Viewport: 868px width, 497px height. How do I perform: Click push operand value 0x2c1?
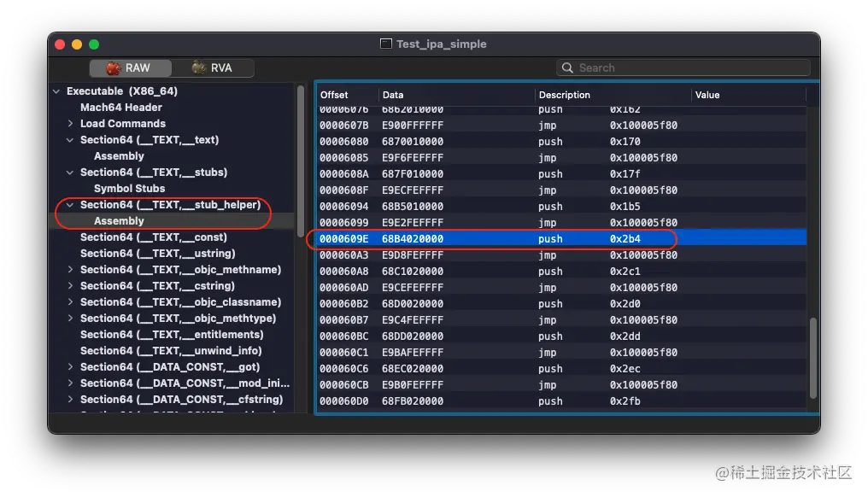(x=625, y=272)
